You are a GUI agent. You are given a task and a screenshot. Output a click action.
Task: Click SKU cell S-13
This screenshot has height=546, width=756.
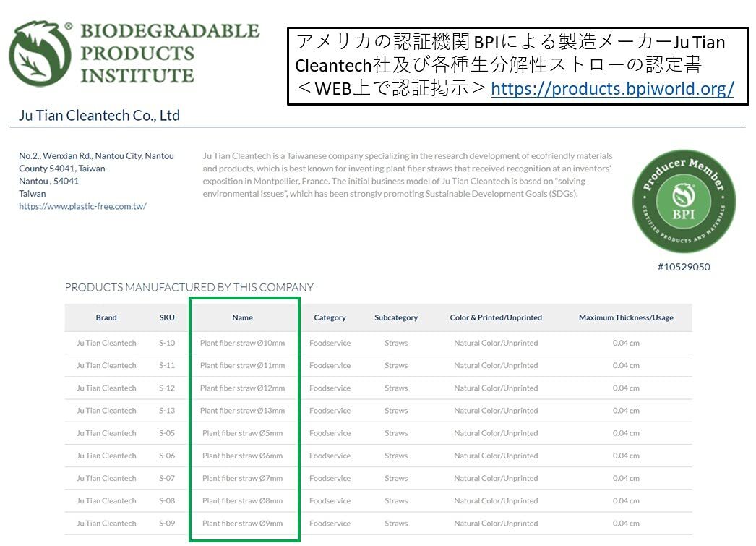coord(167,411)
